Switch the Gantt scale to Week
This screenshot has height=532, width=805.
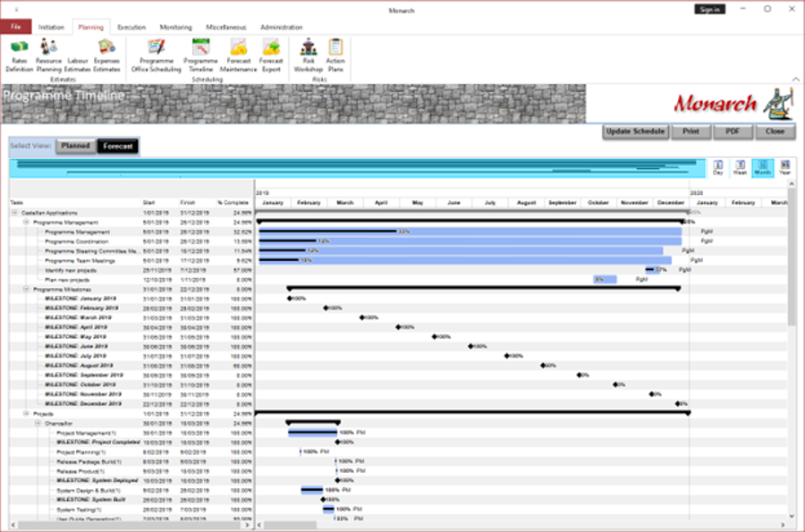tap(740, 167)
